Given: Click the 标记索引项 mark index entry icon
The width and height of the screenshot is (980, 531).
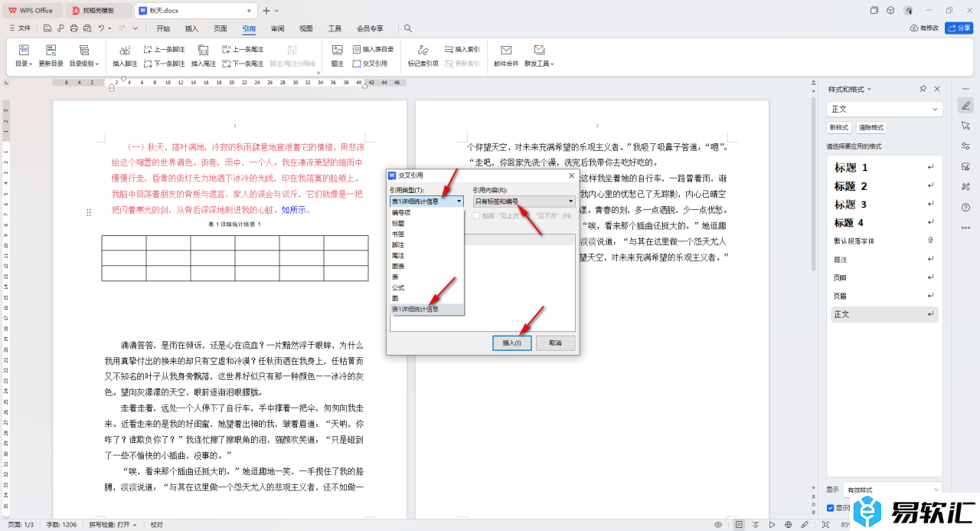Looking at the screenshot, I should (x=423, y=51).
